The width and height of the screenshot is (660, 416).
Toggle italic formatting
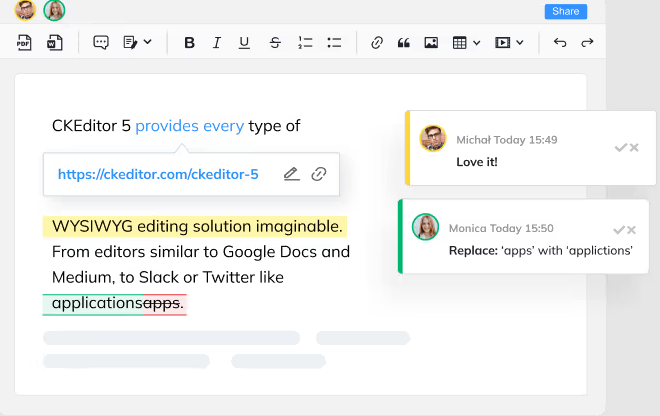[217, 43]
